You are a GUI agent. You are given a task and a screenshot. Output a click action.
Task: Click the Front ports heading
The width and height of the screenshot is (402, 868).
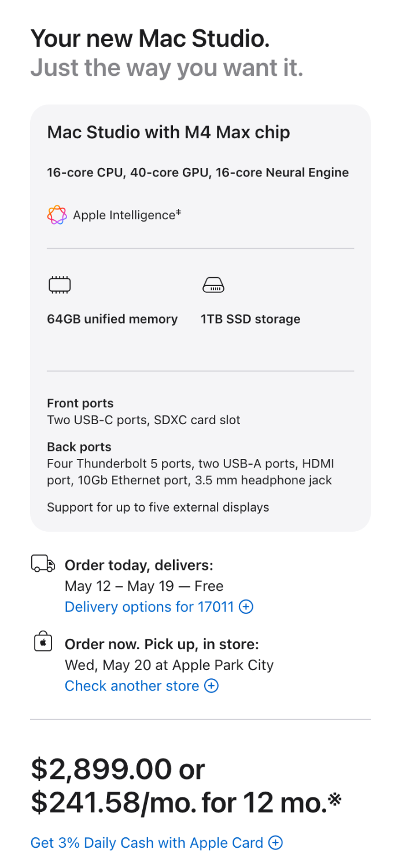click(80, 403)
